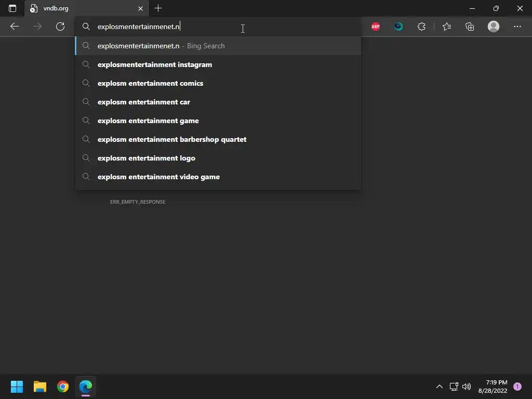
Task: Open Settings and more menu
Action: [517, 26]
